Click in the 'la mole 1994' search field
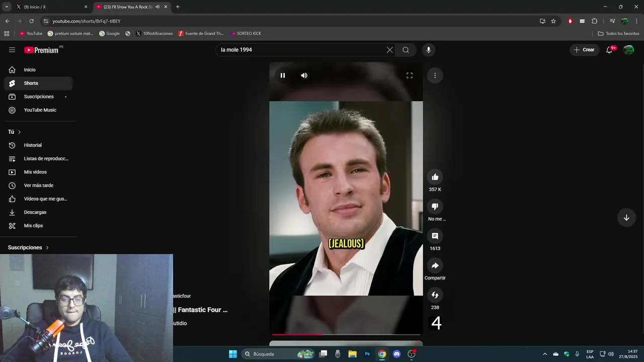 (301, 50)
